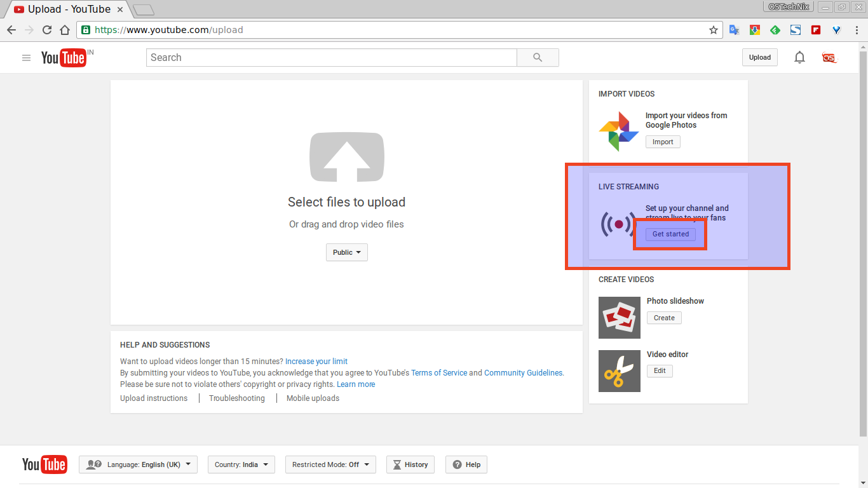Open the Terms of Service link
Screen dimensions: 868x488
(439, 373)
